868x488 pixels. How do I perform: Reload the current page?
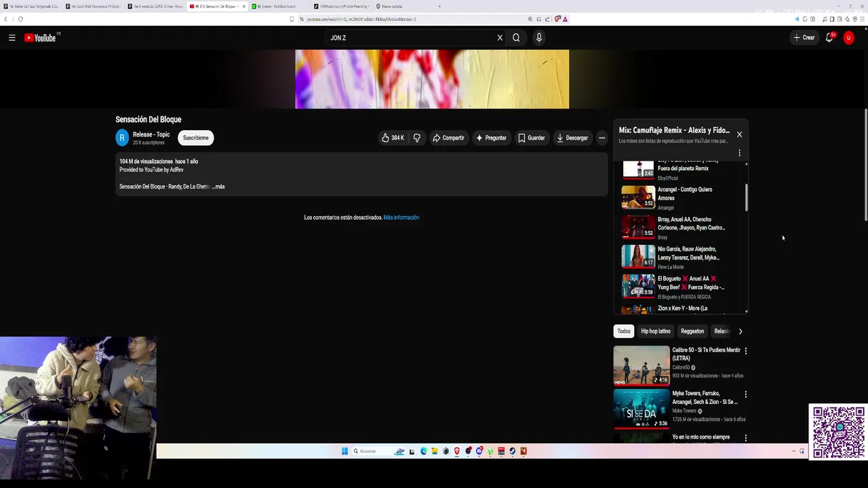coord(20,19)
